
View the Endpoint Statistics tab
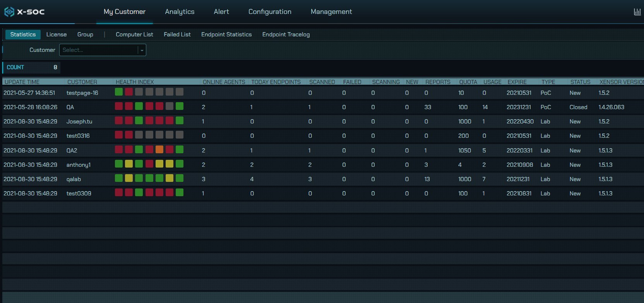click(x=226, y=34)
